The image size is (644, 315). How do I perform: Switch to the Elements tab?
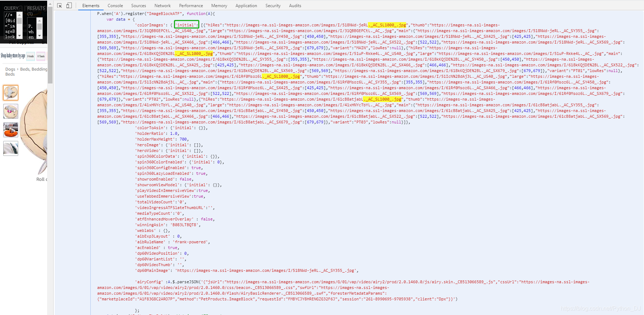tap(91, 6)
